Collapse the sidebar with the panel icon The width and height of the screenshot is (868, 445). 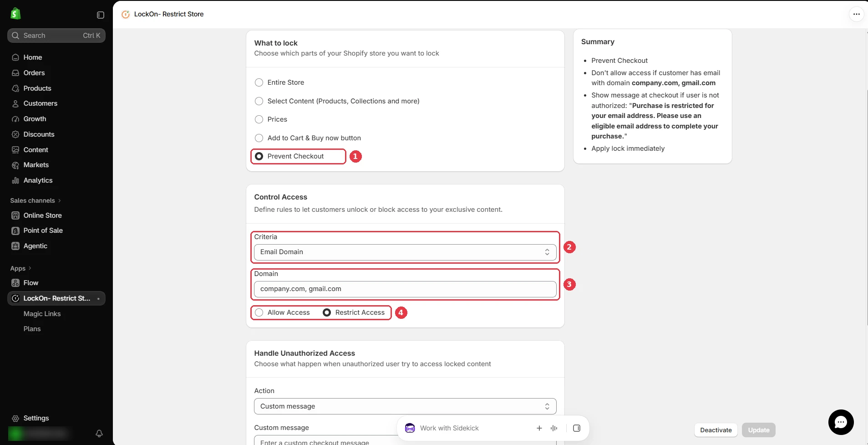point(101,15)
